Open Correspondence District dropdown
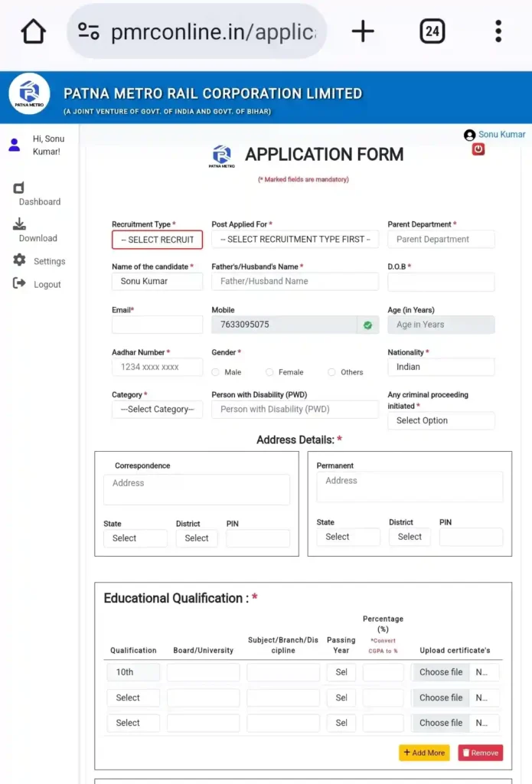Viewport: 532px width, 784px height. 197,538
